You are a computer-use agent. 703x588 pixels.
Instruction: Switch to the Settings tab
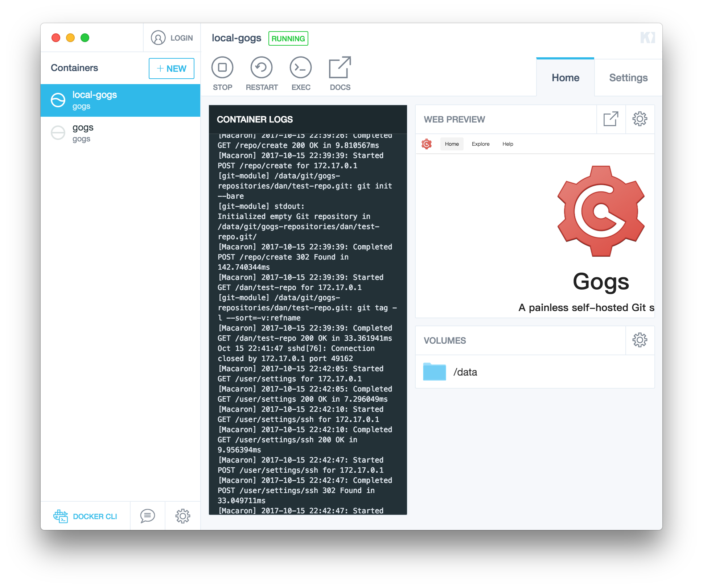[x=628, y=78]
